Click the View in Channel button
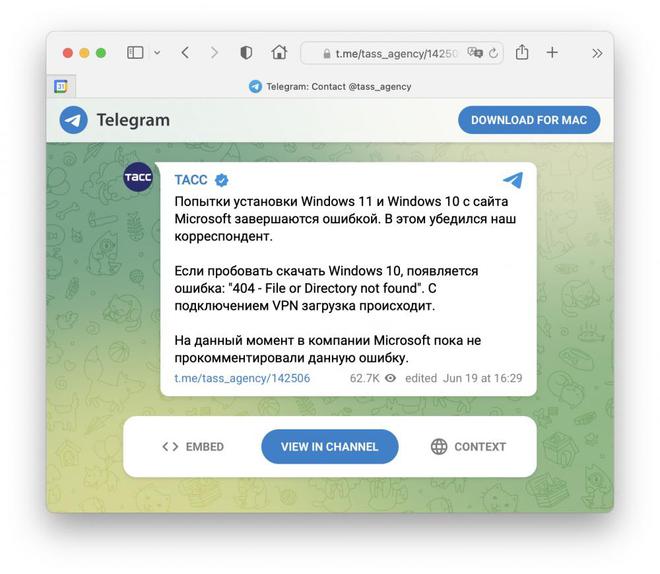Screen dimensions: 660x574 click(330, 446)
